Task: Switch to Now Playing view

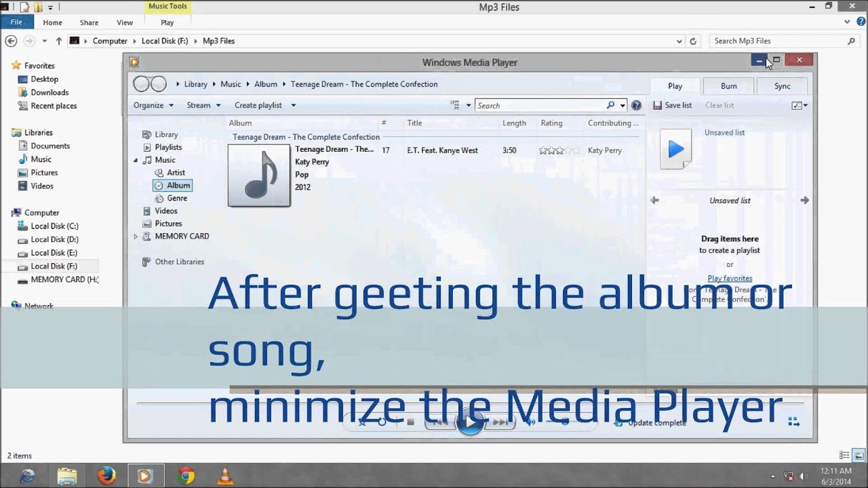Action: point(794,422)
